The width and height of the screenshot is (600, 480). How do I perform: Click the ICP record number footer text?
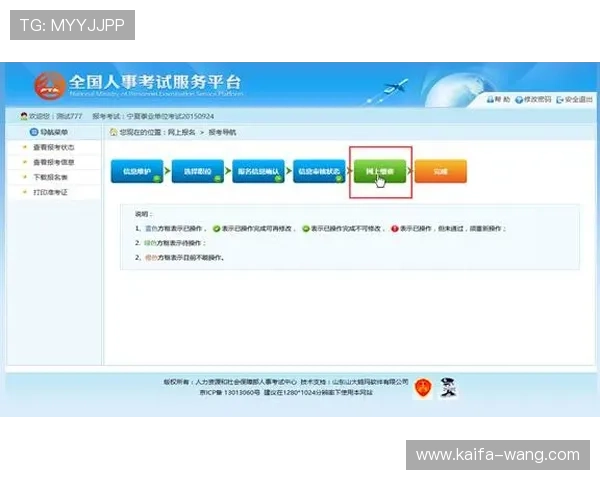230,393
